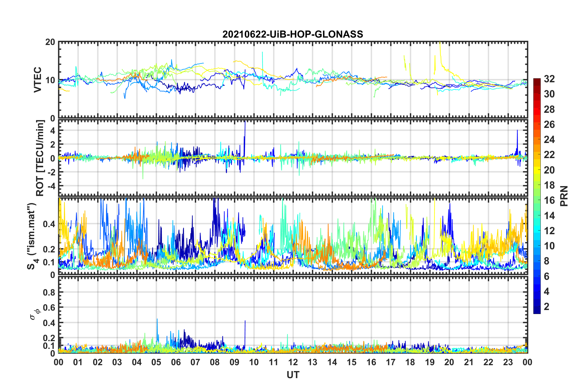Click the sigma-phi axis tick label 0.6
Image resolution: width=586 pixels, height=392 pixels.
click(x=49, y=308)
